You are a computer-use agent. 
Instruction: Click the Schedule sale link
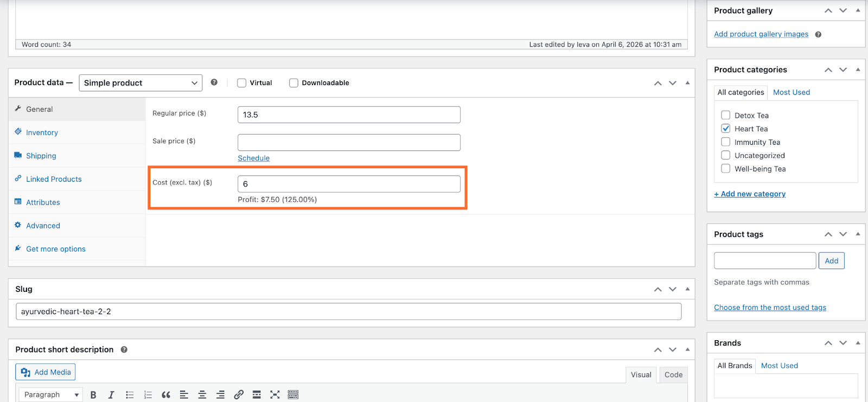(x=253, y=158)
